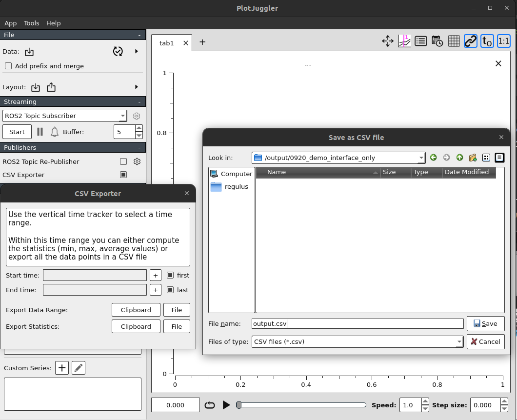Open Files of type dropdown
This screenshot has height=420, width=517.
tap(358, 341)
